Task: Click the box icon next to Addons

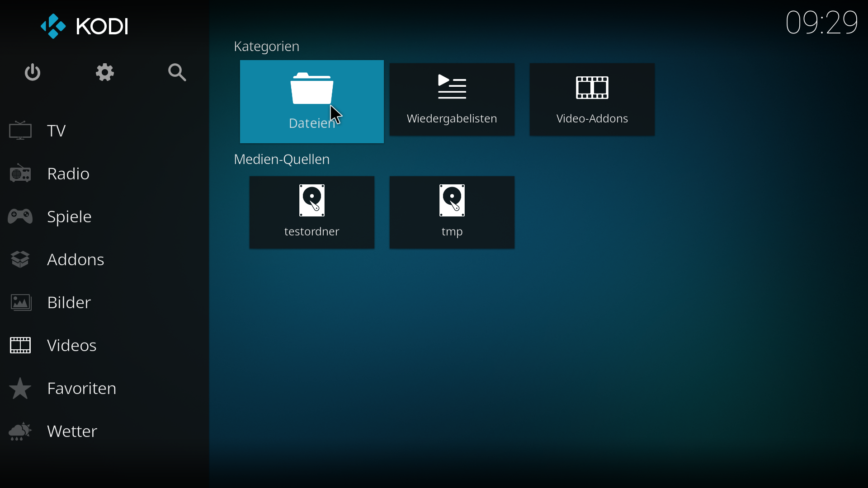Action: pos(20,259)
